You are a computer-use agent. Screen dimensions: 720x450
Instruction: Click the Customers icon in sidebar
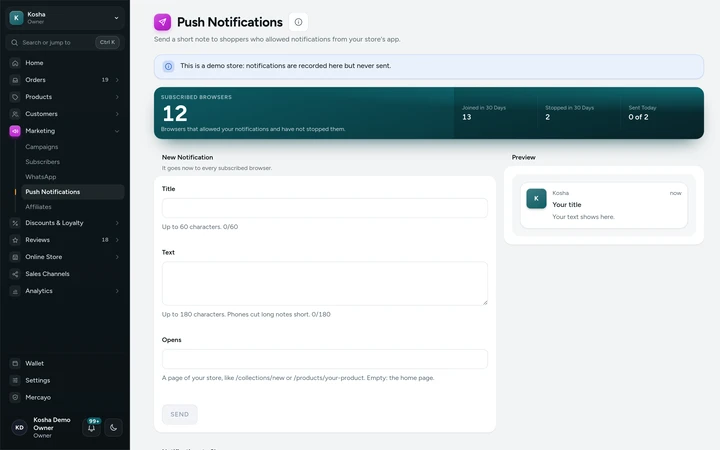15,114
